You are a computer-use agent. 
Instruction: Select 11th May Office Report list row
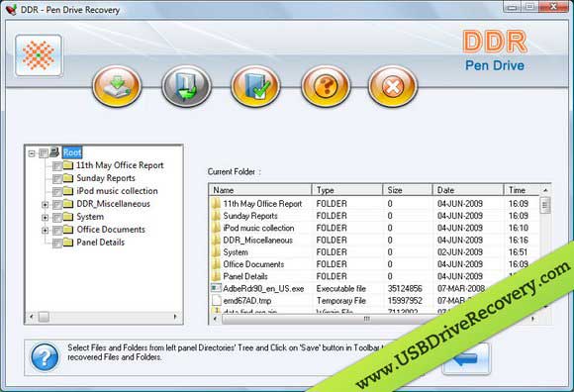374,204
